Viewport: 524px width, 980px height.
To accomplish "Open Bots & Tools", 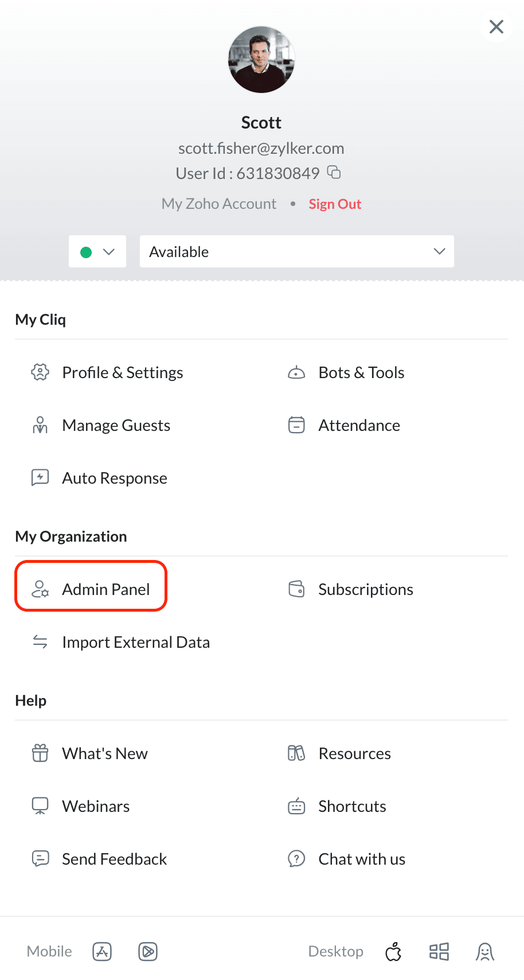I will coord(346,372).
